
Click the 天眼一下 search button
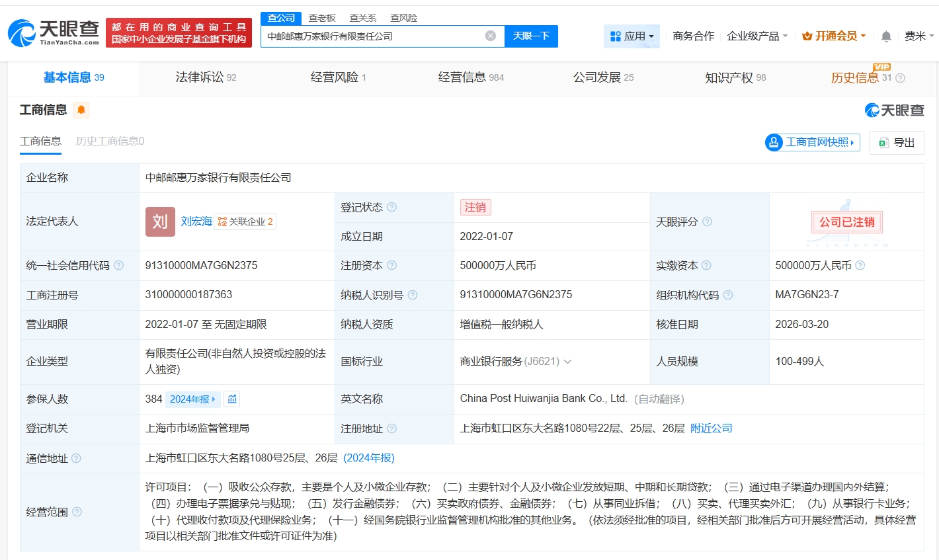[x=531, y=36]
